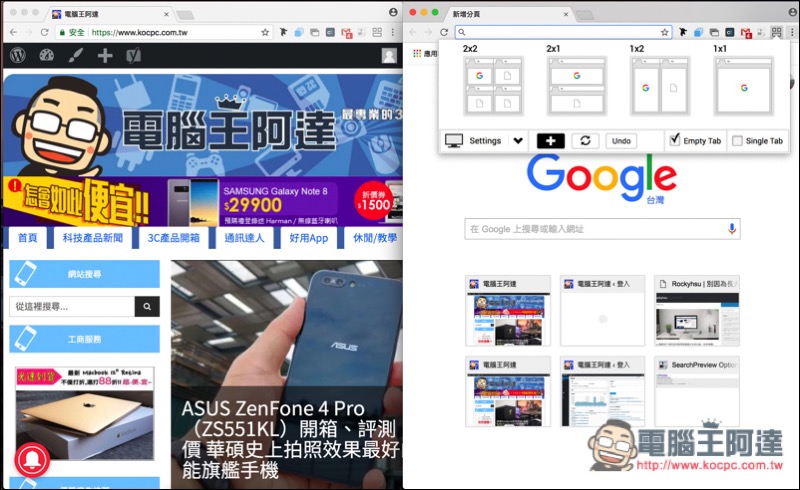Click the refresh layout button
The width and height of the screenshot is (800, 490).
[585, 140]
